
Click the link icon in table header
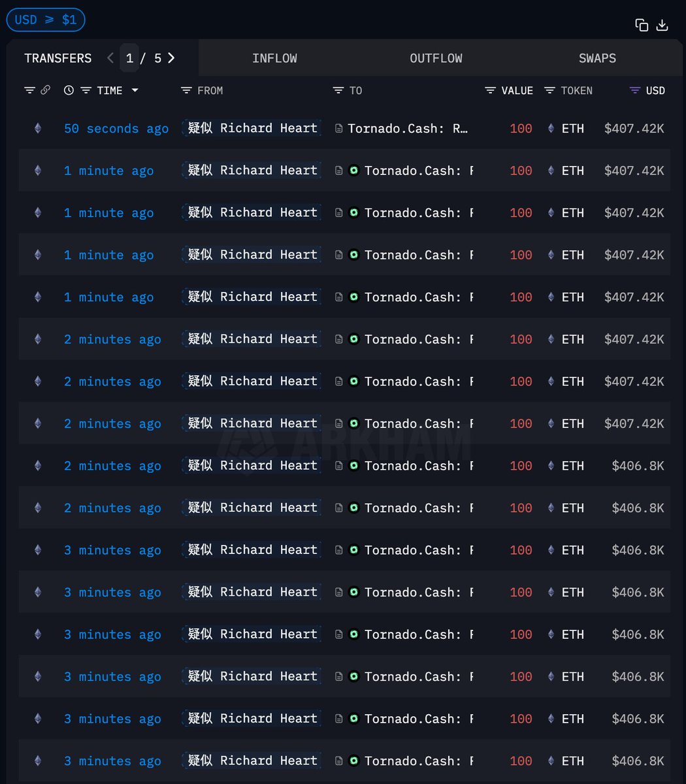coord(45,90)
